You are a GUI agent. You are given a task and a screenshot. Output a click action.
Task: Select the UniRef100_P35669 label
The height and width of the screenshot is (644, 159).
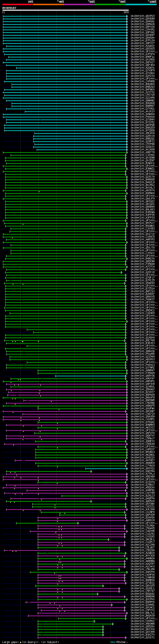(x=143, y=373)
